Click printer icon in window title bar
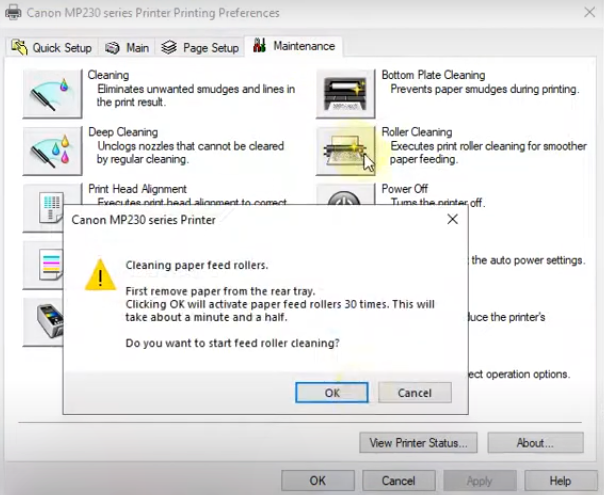604x495 pixels. (13, 12)
